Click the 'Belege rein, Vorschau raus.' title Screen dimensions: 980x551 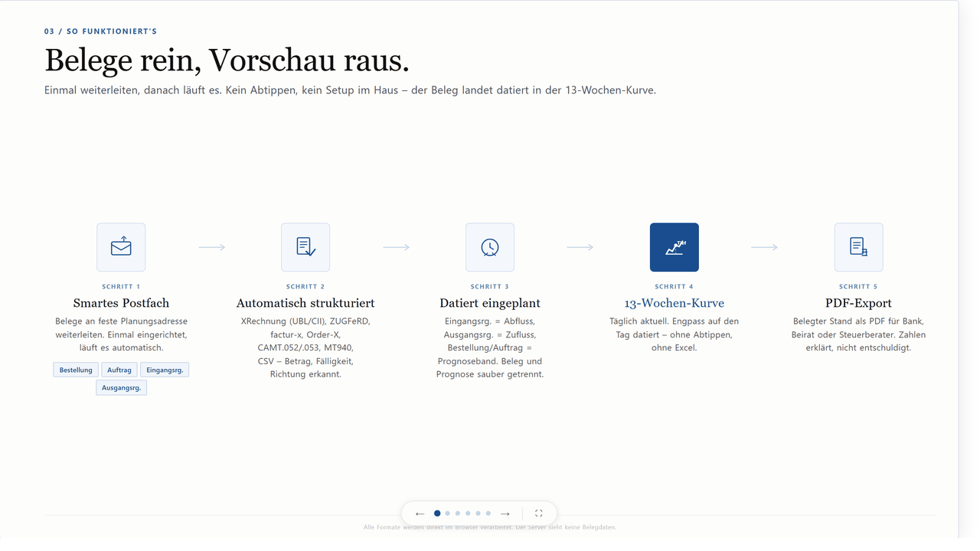(227, 60)
